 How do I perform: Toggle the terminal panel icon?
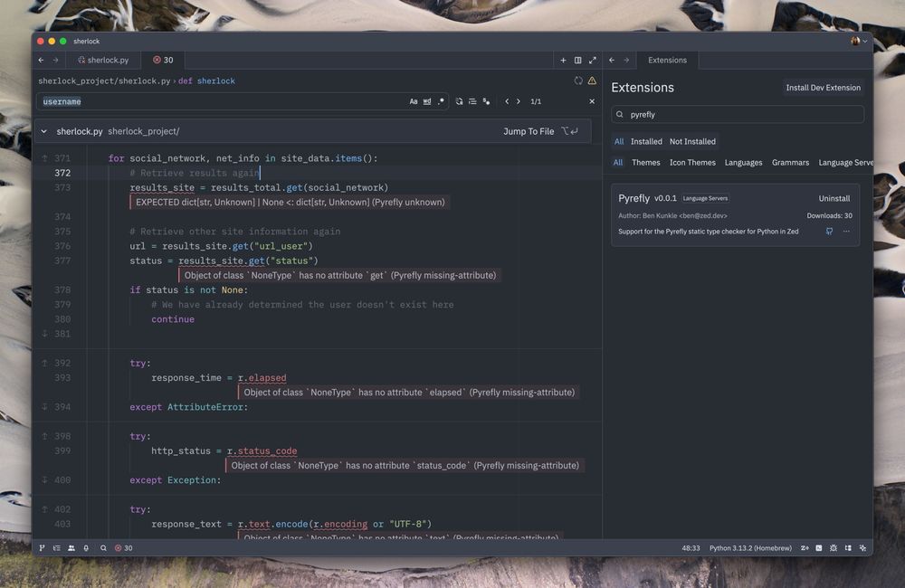click(x=819, y=548)
